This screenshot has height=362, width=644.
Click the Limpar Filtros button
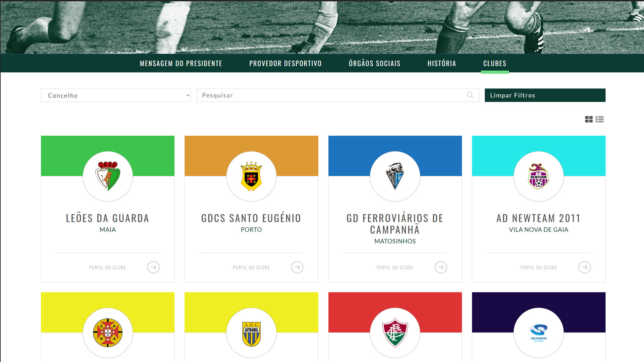(545, 95)
